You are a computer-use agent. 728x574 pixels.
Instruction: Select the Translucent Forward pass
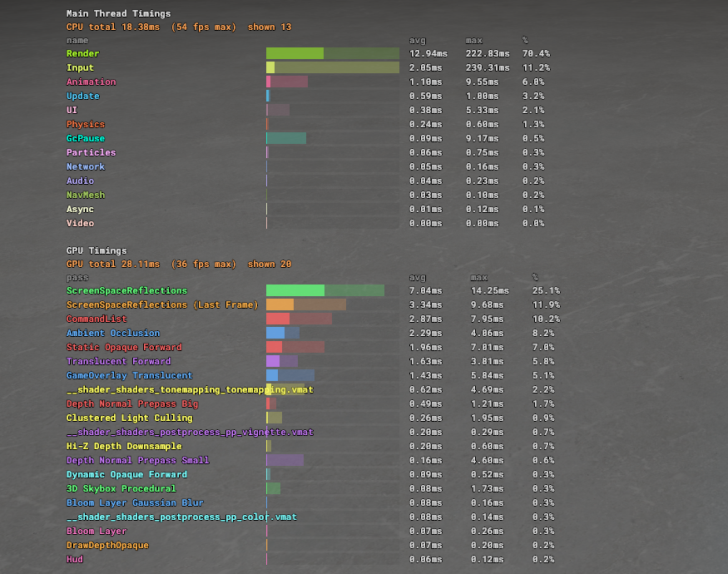click(118, 361)
